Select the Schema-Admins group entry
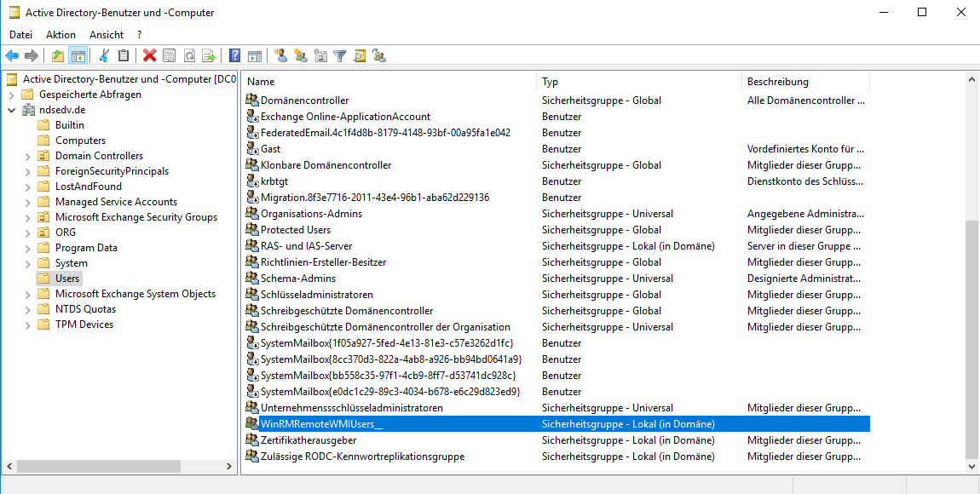This screenshot has width=980, height=494. [x=297, y=279]
